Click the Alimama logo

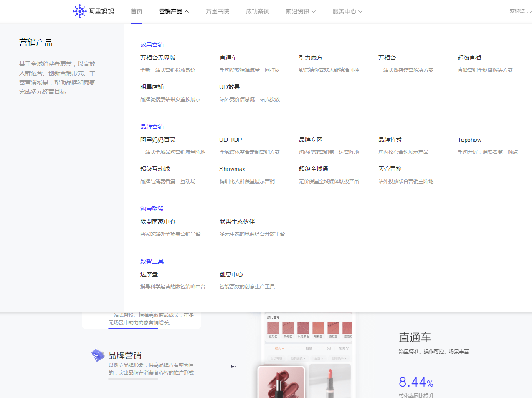[93, 11]
